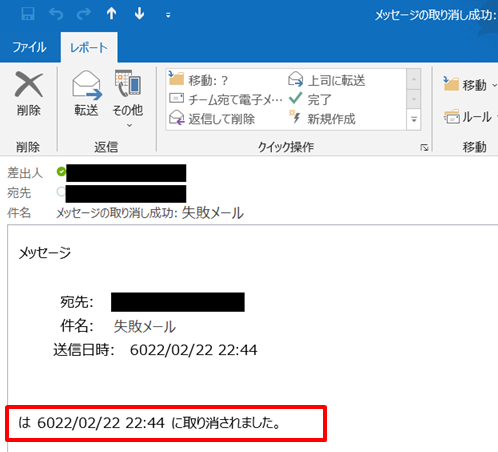Open the その他 reply options icon

tap(128, 83)
